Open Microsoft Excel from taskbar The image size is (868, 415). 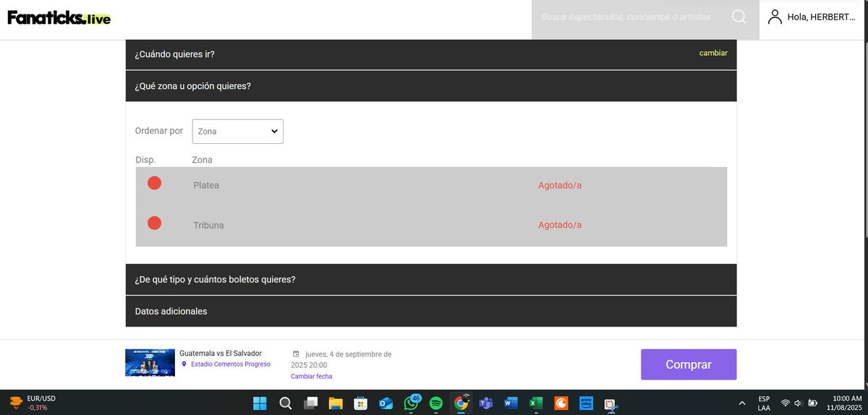[536, 403]
